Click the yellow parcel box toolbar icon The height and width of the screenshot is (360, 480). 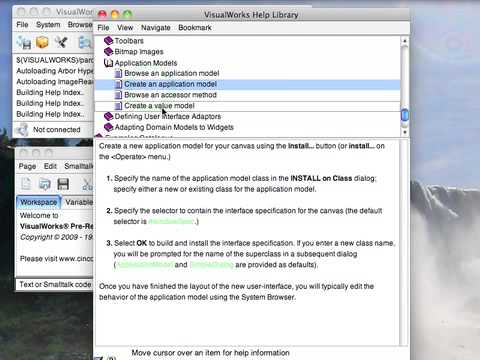coord(42,42)
